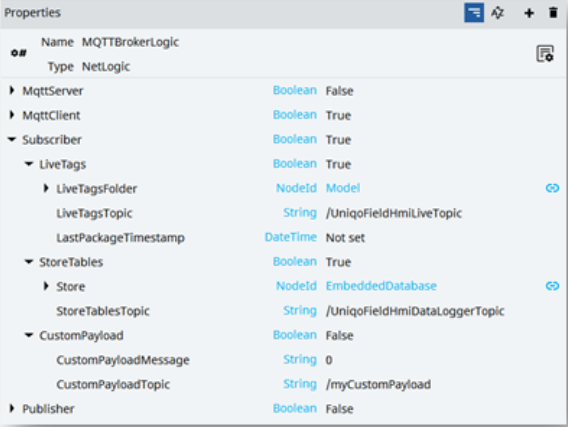Click the DateTime datatype of LastPackageTimestamp

tap(291, 237)
